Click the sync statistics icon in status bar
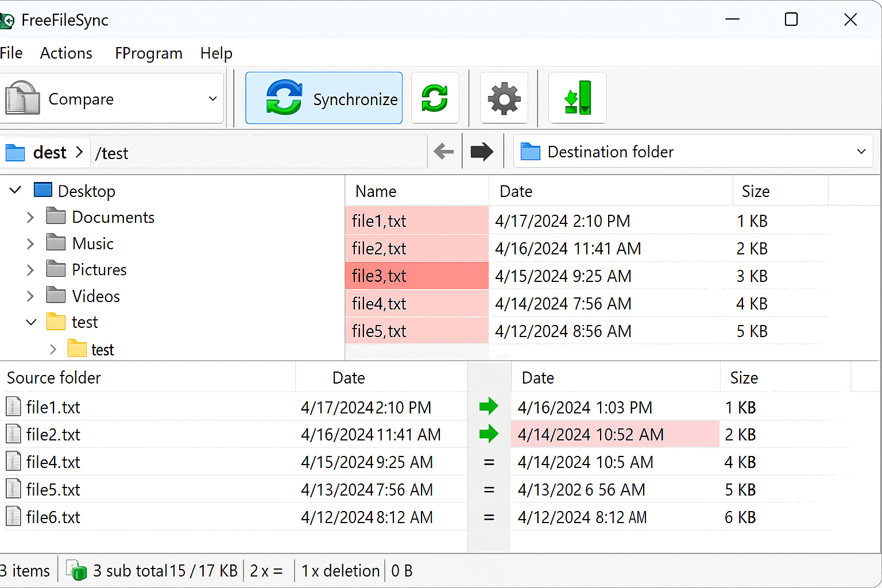 click(x=76, y=570)
